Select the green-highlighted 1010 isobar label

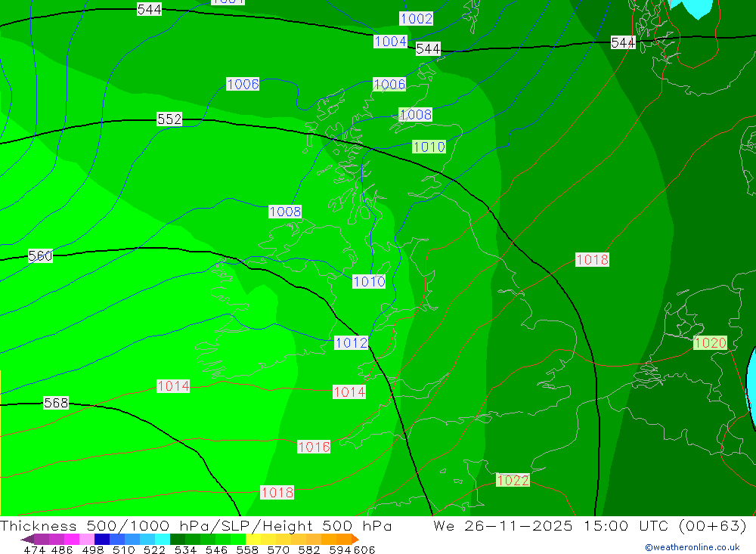tap(429, 147)
